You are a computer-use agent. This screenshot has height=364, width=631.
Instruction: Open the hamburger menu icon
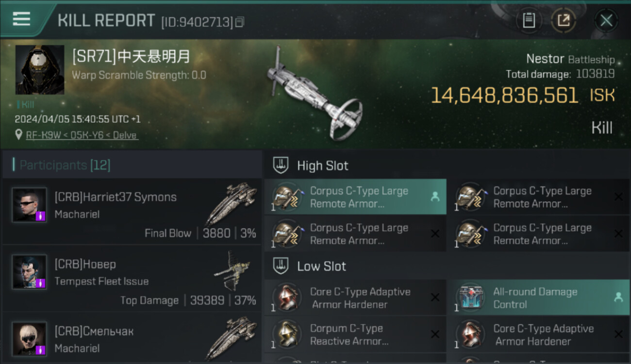tap(21, 19)
